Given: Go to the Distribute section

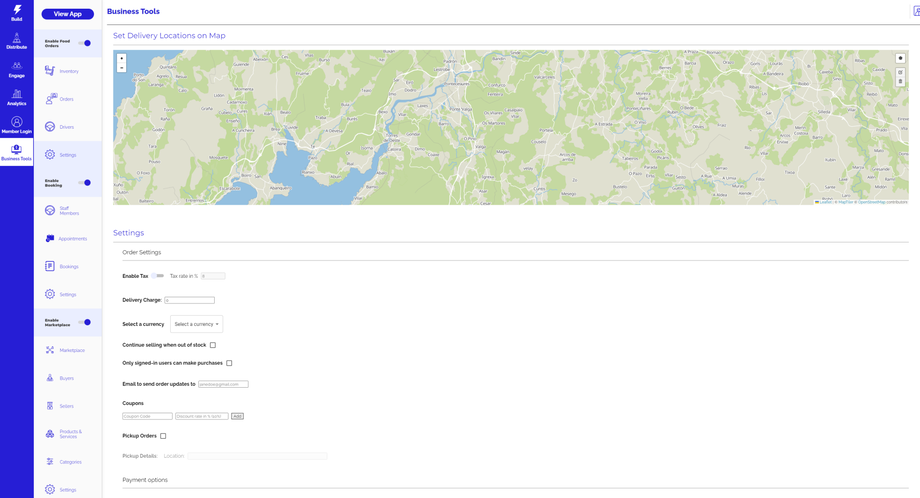Looking at the screenshot, I should coord(16,41).
